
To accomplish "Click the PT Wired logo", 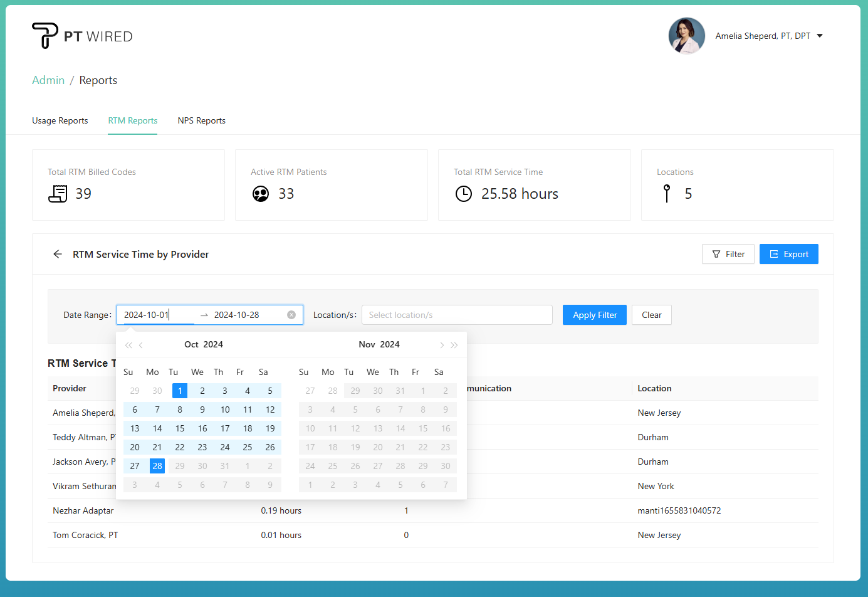I will click(82, 36).
